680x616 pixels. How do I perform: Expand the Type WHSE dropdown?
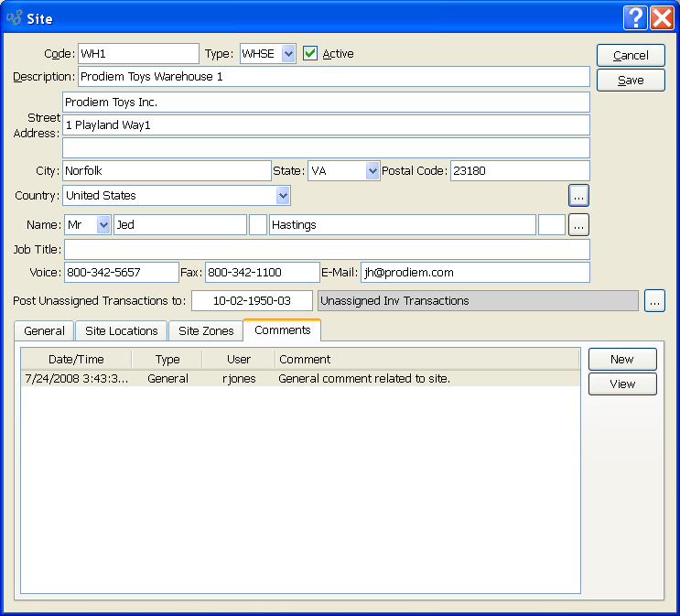click(288, 54)
